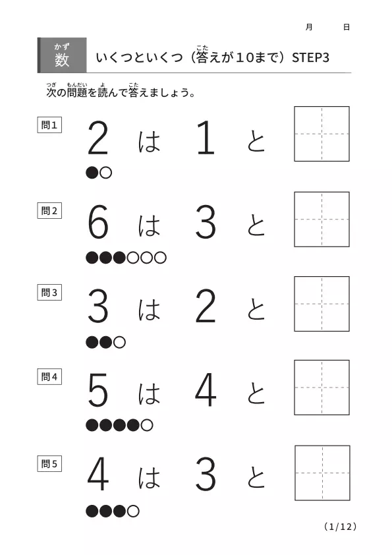Click the 月 date field label
The width and height of the screenshot is (392, 555).
point(309,27)
